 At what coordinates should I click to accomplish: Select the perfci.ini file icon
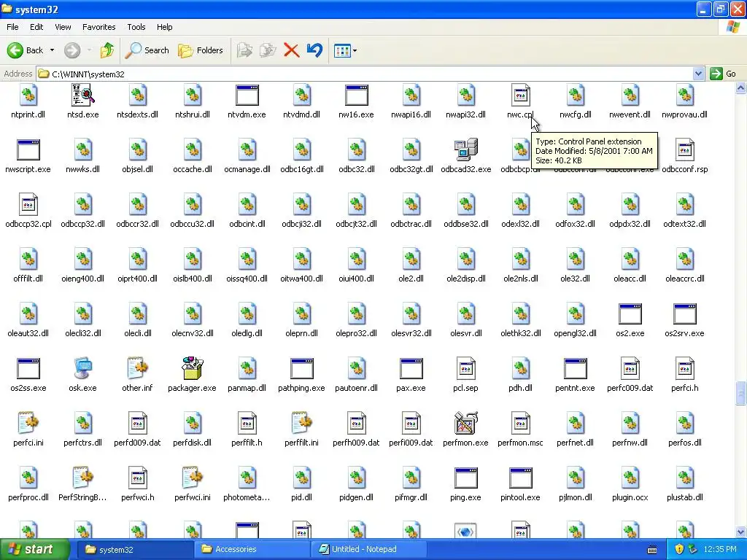[28, 423]
